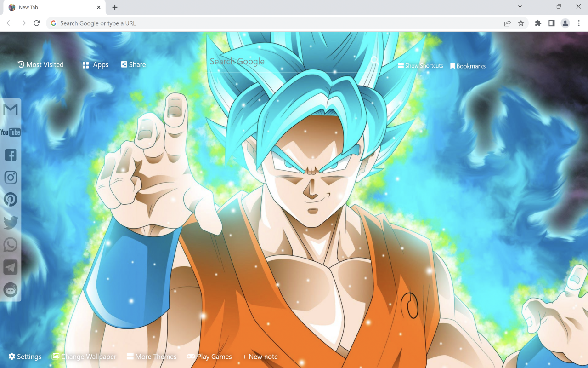The width and height of the screenshot is (588, 368).
Task: Browse More Themes
Action: [152, 356]
